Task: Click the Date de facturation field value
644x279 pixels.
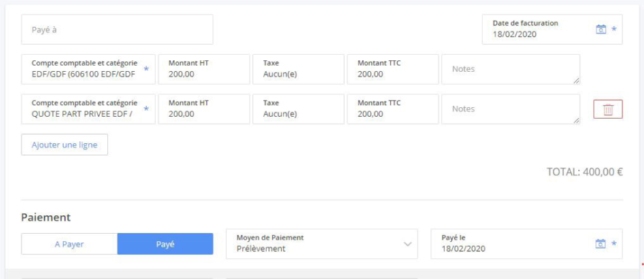Action: pyautogui.click(x=515, y=35)
